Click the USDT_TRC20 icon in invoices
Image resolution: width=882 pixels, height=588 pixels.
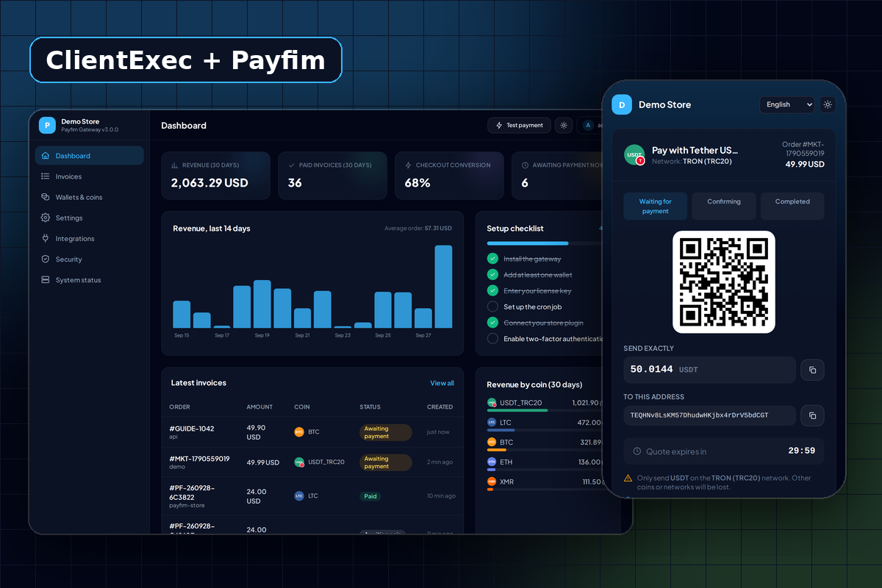coord(299,462)
